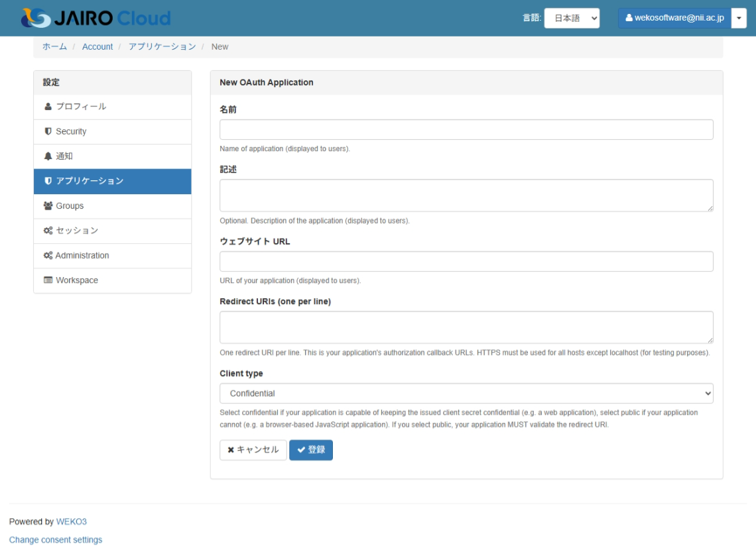Open the Client type dropdown
The height and width of the screenshot is (552, 756).
[x=466, y=393]
